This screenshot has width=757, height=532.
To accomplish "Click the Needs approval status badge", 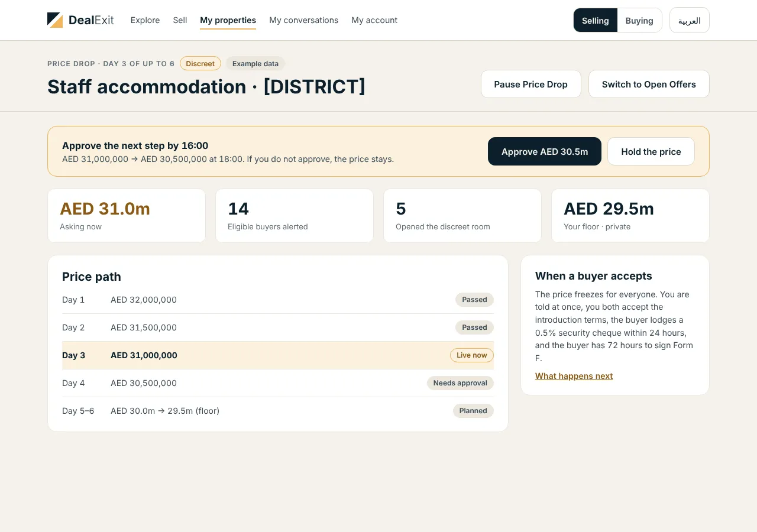I will coord(460,383).
